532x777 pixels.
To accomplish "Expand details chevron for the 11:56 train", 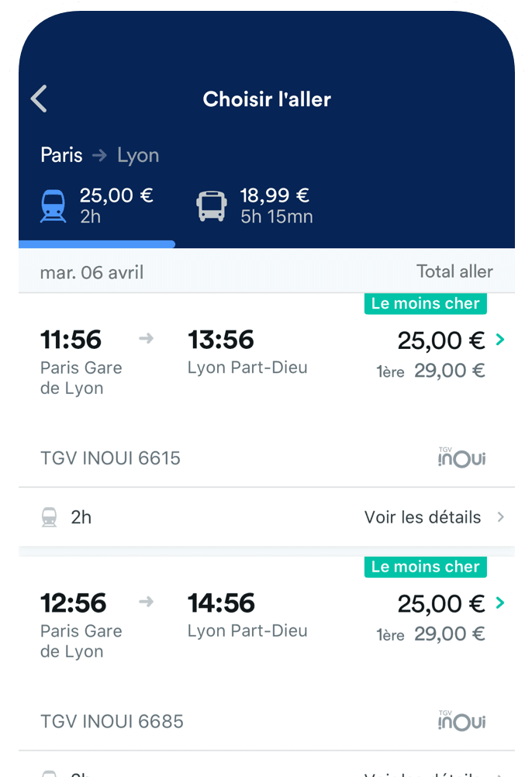I will point(501,517).
